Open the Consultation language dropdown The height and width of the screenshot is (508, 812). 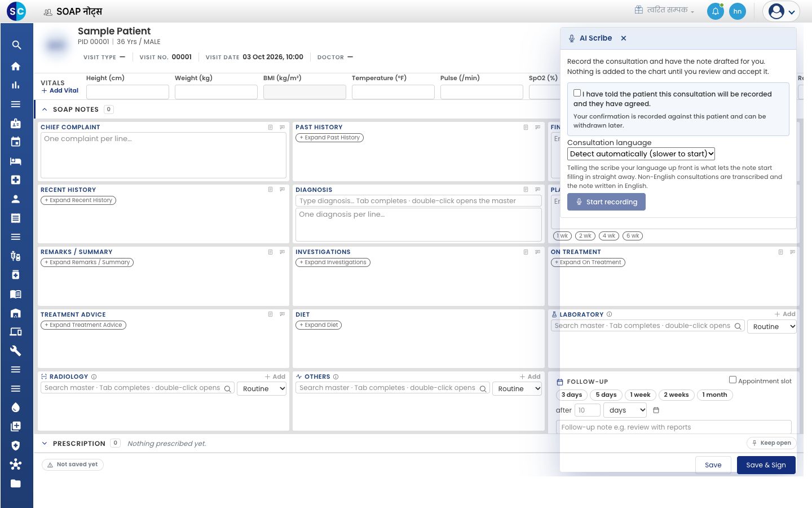point(641,154)
